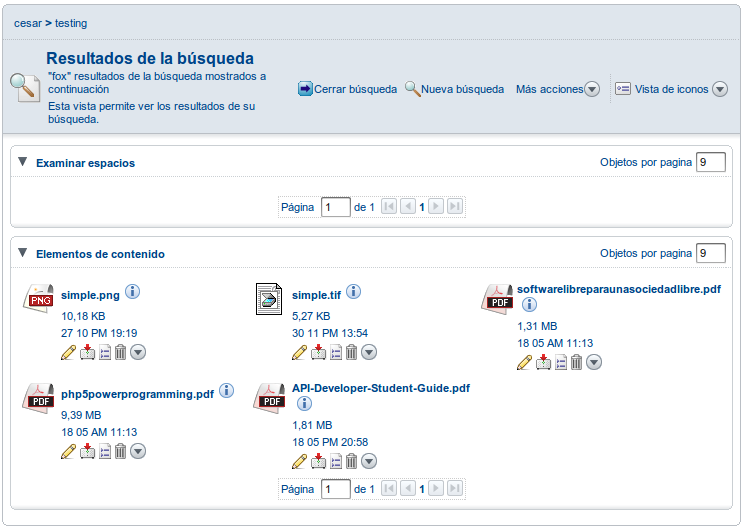Open the Más acciones dropdown menu
Viewport: 743px width, 528px height.
coord(558,89)
